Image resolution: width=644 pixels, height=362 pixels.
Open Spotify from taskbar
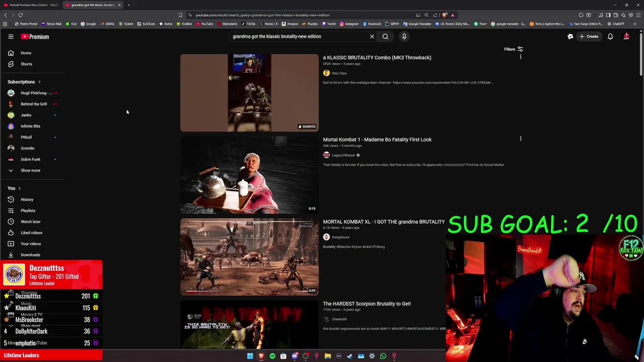(272, 356)
